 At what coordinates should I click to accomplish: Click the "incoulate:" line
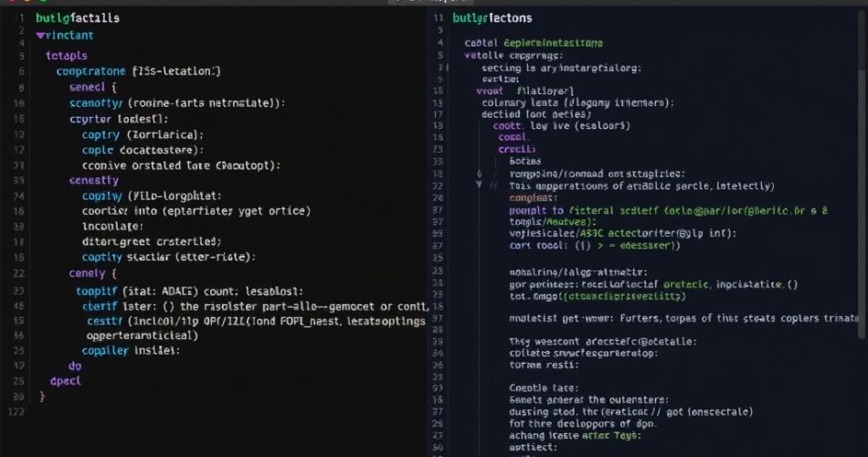(112, 227)
